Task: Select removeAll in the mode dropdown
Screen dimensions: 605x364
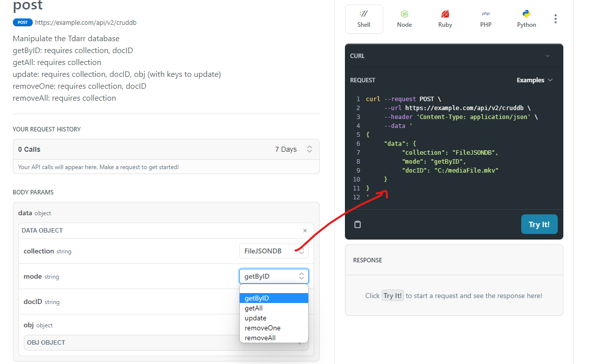Action: click(x=259, y=338)
